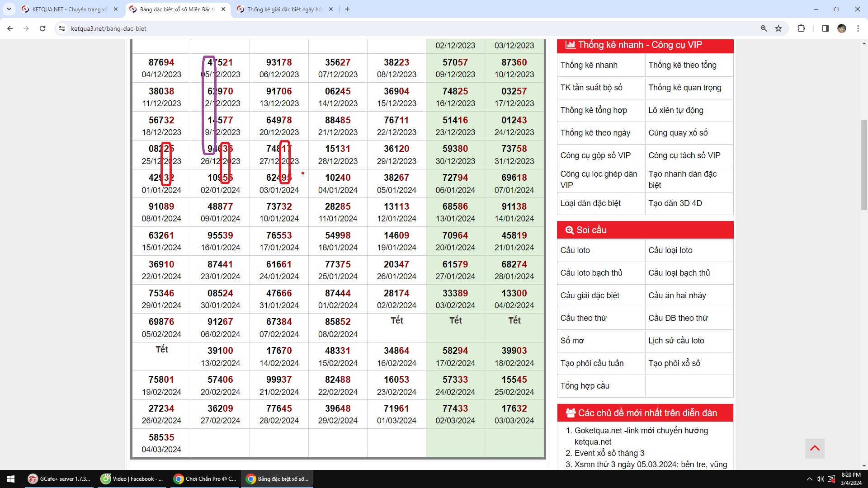
Task: Click the browser reload icon
Action: pos(42,28)
